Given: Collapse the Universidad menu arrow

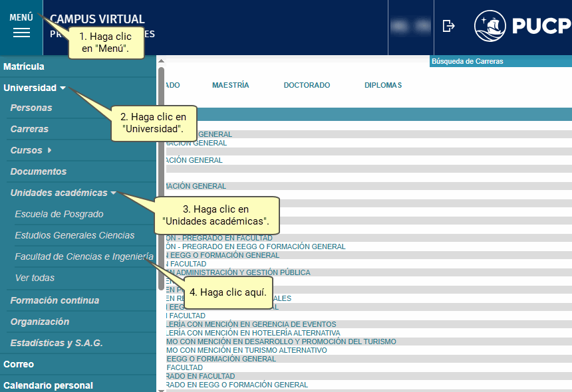Looking at the screenshot, I should pyautogui.click(x=63, y=88).
